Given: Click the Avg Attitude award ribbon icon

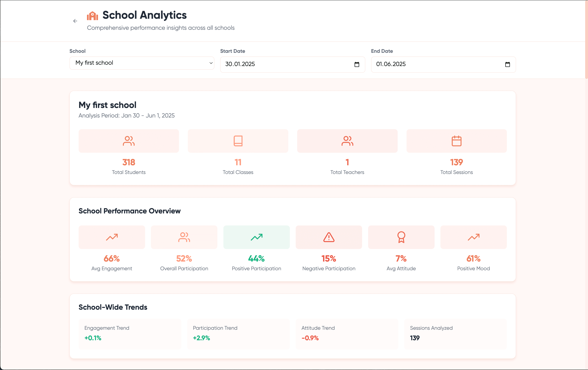Looking at the screenshot, I should point(401,237).
